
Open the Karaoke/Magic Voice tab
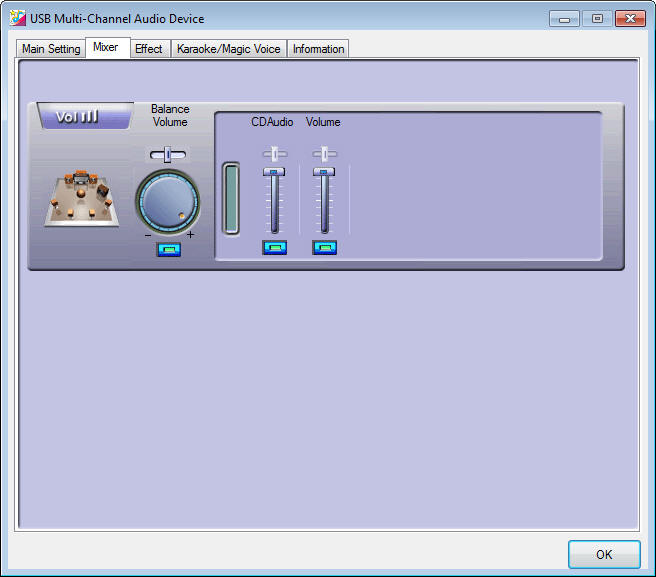point(228,49)
